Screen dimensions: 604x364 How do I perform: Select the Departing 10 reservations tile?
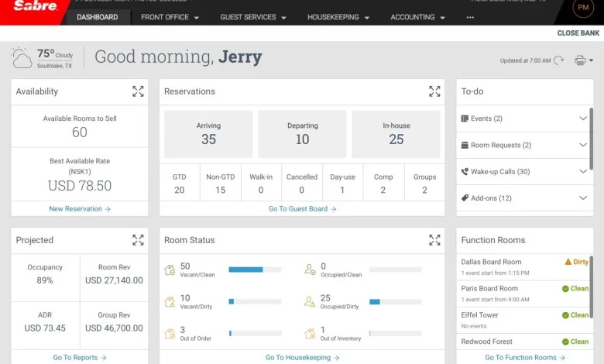tap(302, 134)
